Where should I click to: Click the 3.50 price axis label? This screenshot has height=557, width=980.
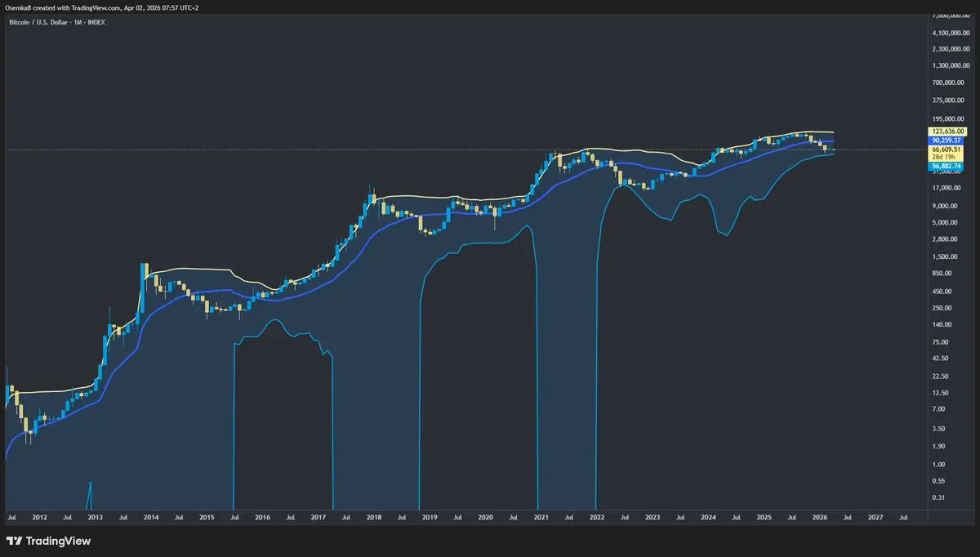(939, 428)
